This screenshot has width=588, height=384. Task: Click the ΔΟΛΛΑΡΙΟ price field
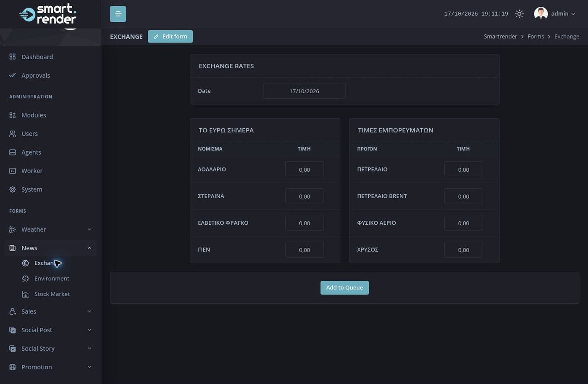click(304, 169)
